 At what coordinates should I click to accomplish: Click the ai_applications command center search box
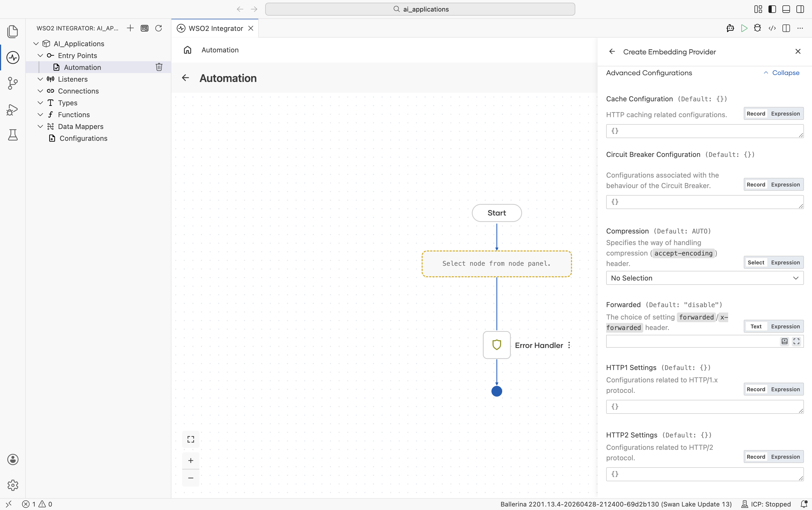420,9
